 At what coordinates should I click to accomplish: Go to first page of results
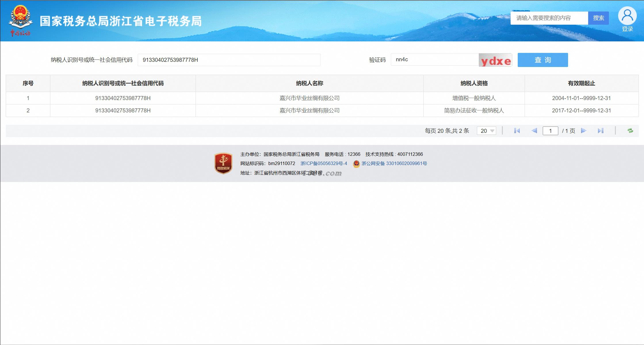[x=517, y=131]
